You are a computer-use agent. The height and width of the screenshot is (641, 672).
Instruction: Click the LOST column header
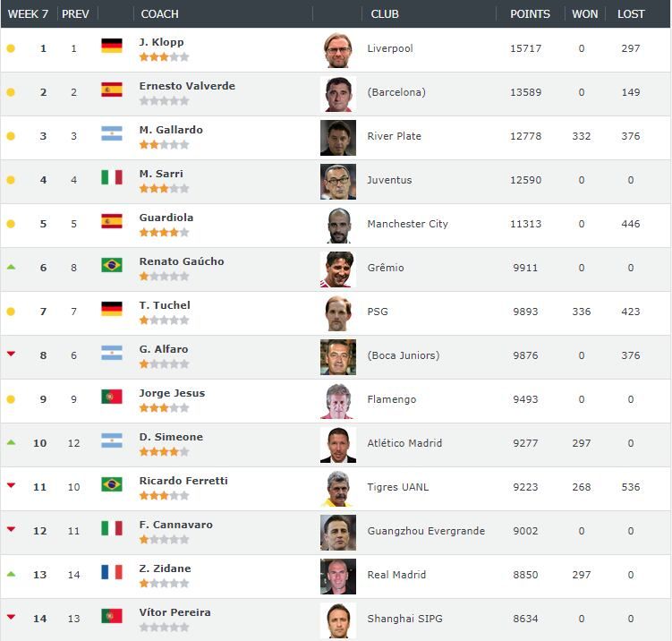click(631, 14)
